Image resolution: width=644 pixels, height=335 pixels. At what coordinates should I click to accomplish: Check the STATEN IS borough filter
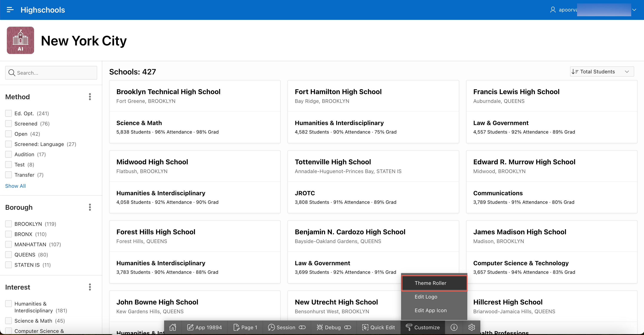click(9, 265)
